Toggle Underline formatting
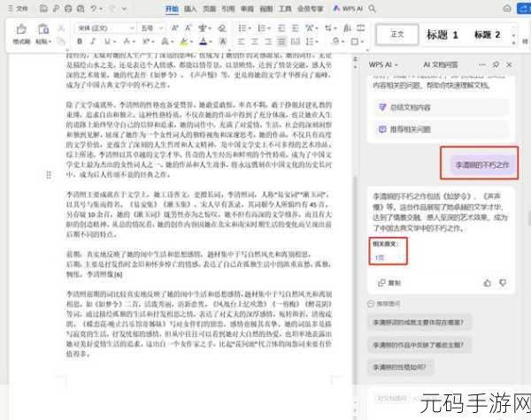The width and height of the screenshot is (531, 420). coord(107,42)
